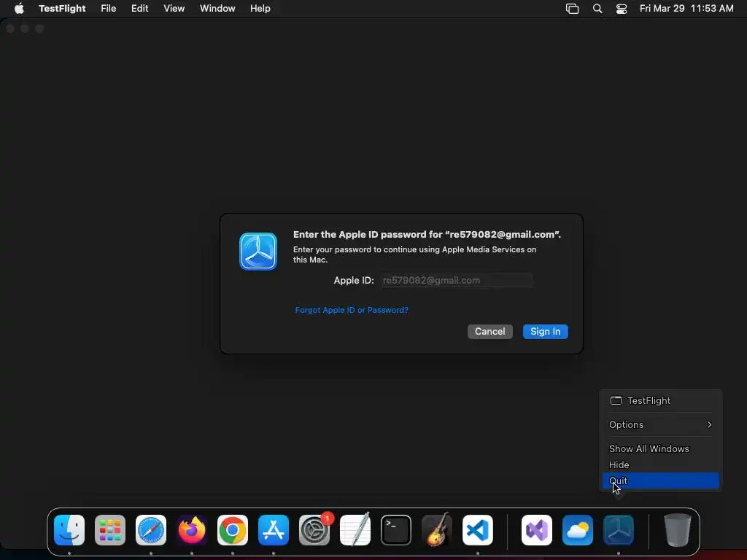Follow the Forgot Apple ID or Password link

click(x=352, y=310)
